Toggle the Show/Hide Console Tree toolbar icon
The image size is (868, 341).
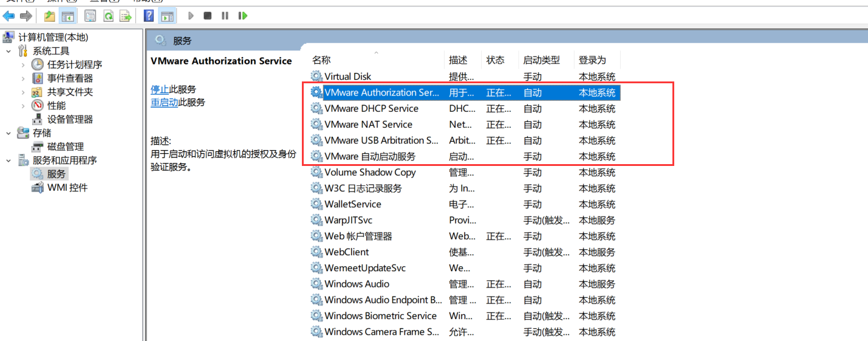point(68,16)
